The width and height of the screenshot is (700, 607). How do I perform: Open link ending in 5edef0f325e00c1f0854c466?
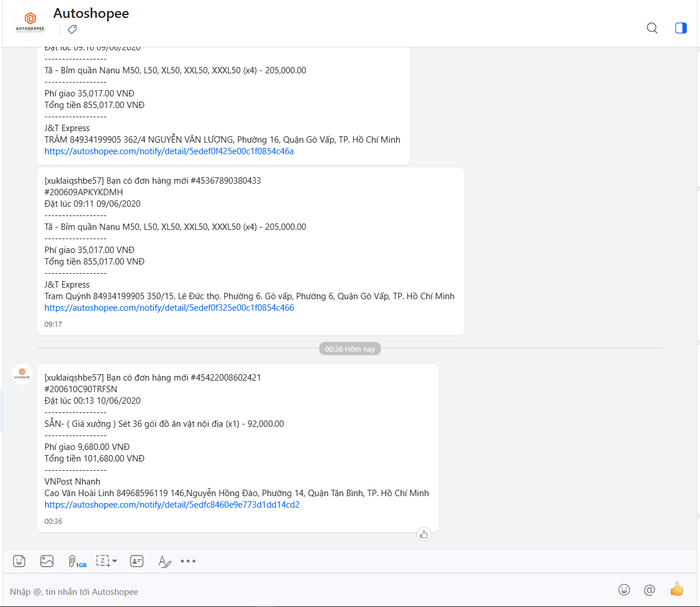pyautogui.click(x=169, y=308)
